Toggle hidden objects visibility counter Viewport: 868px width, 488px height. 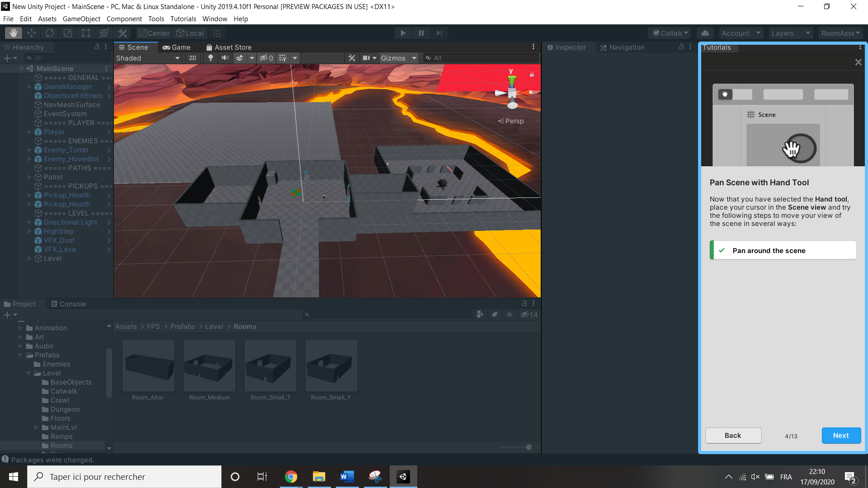[x=266, y=58]
